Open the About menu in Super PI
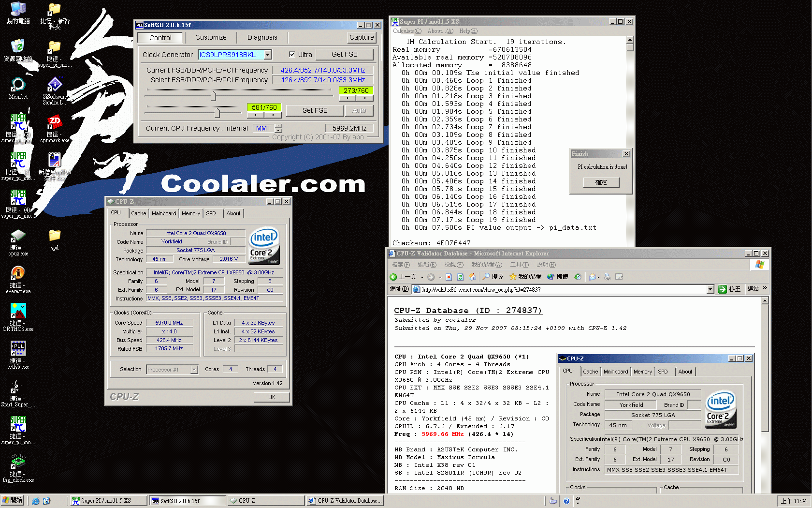Screen dimensions: 812x508 tap(440, 31)
